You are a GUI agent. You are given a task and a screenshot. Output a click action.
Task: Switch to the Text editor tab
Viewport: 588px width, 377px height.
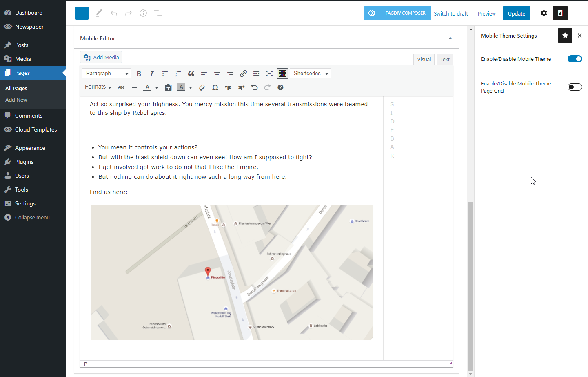click(x=445, y=60)
